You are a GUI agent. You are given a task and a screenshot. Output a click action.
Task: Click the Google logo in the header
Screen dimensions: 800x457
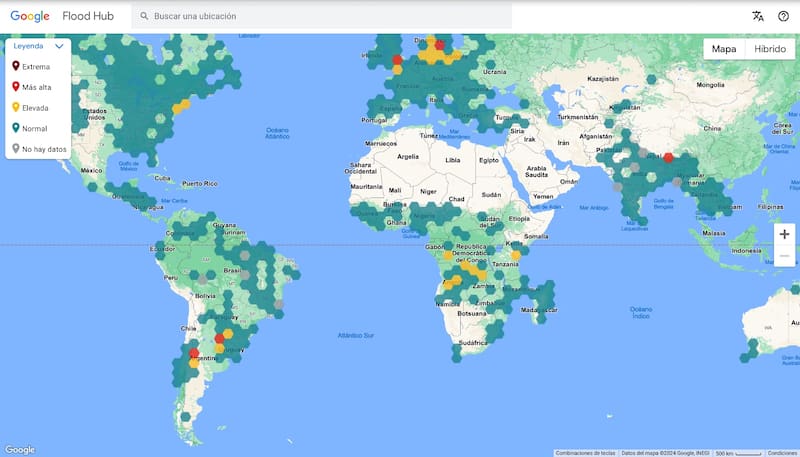pyautogui.click(x=30, y=16)
